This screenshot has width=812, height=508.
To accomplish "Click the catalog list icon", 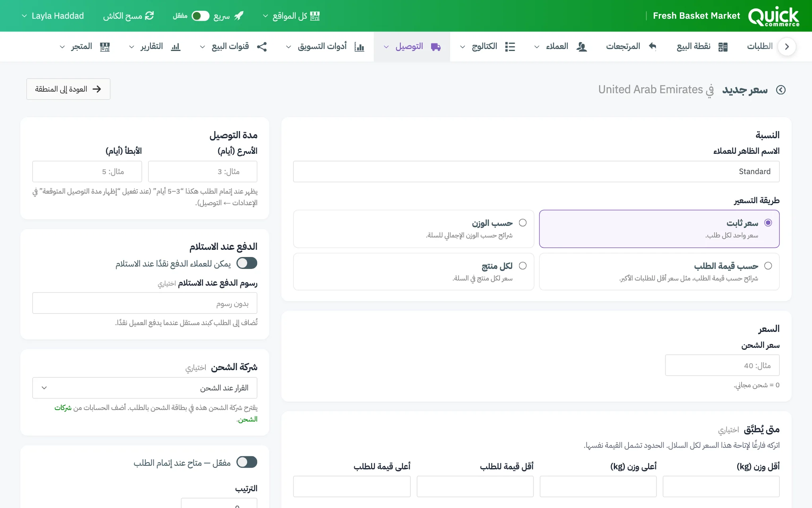I will [x=510, y=47].
